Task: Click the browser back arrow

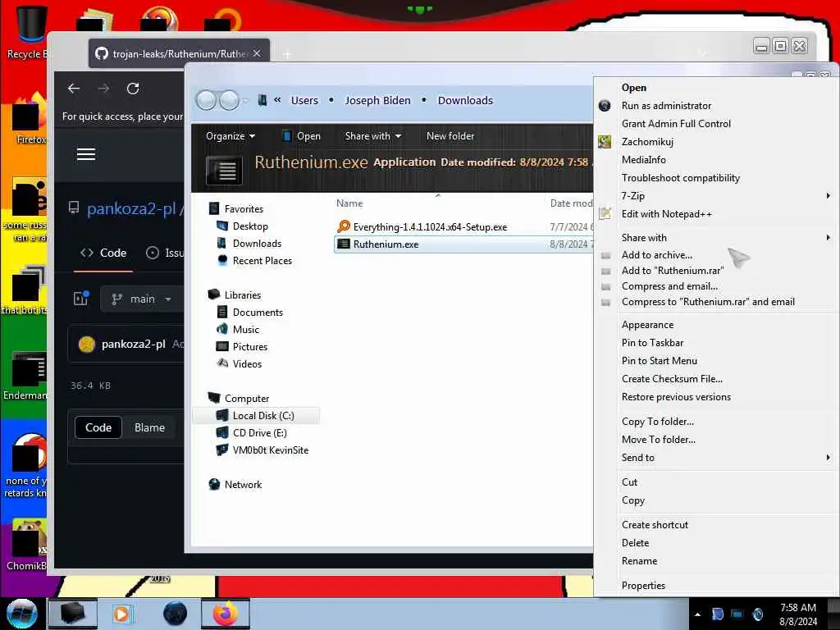Action: 74,89
